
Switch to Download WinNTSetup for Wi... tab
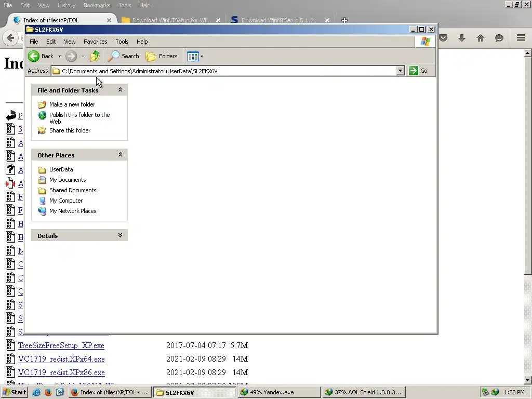click(171, 20)
